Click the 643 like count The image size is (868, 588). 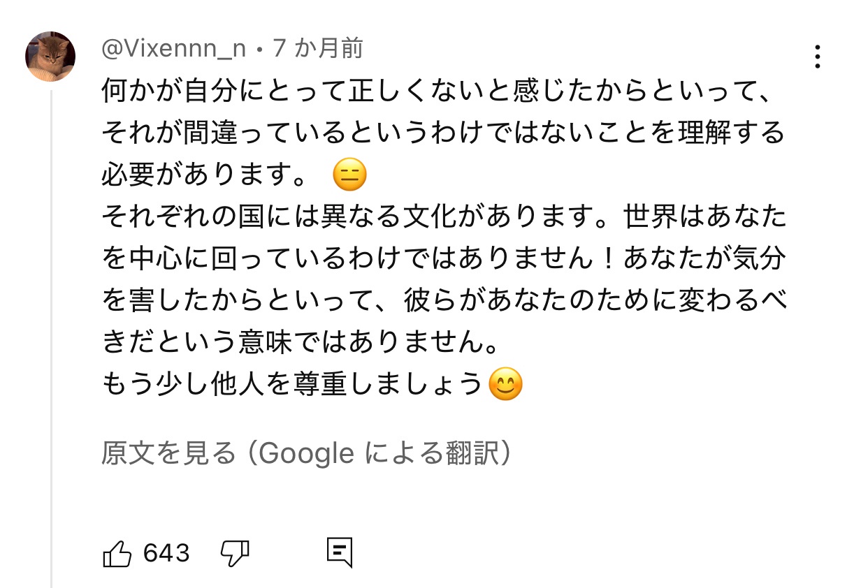[166, 554]
